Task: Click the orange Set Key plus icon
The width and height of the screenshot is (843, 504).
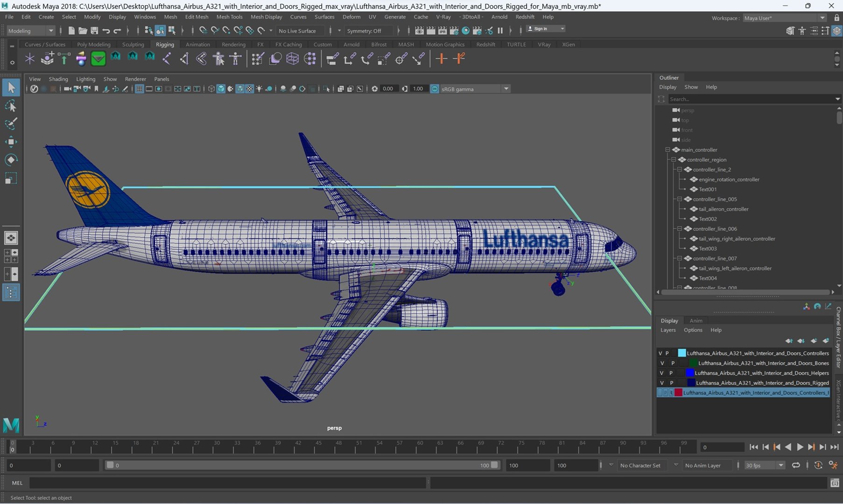Action: [x=441, y=59]
